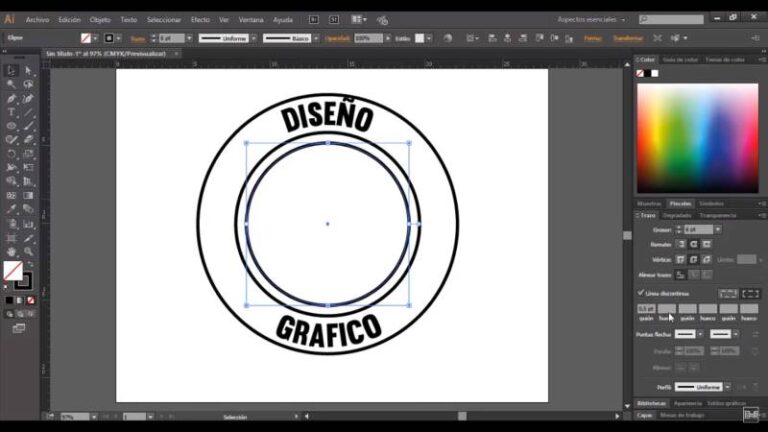Select the Lasso tool

click(x=28, y=84)
